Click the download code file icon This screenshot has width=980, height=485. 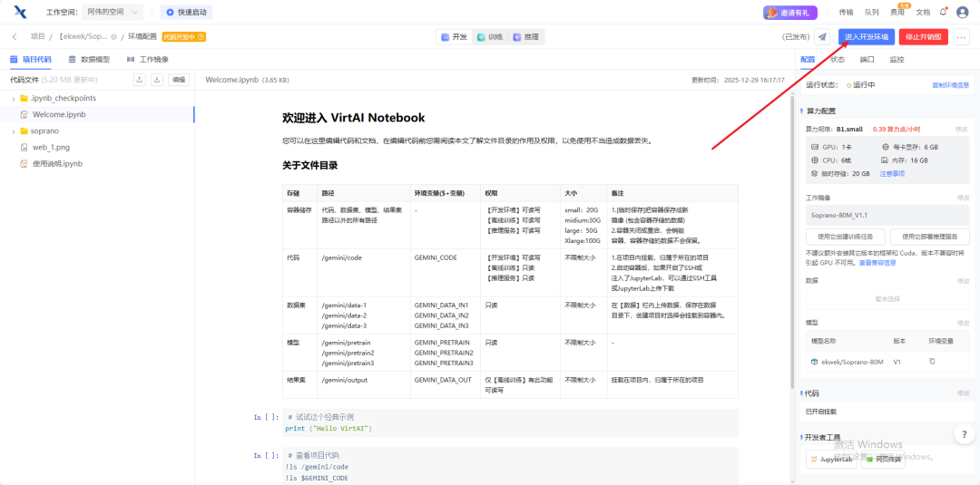(x=157, y=80)
